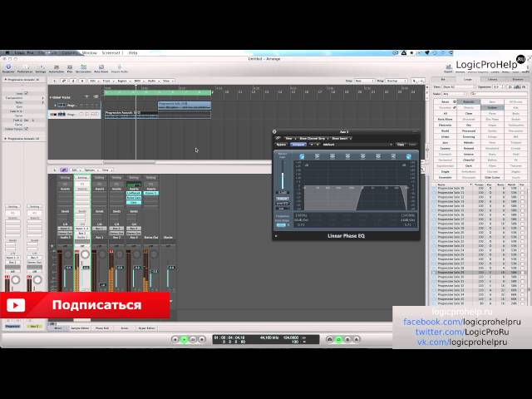Click the Automation toolbar icon
Image resolution: width=532 pixels, height=399 pixels.
[57, 67]
